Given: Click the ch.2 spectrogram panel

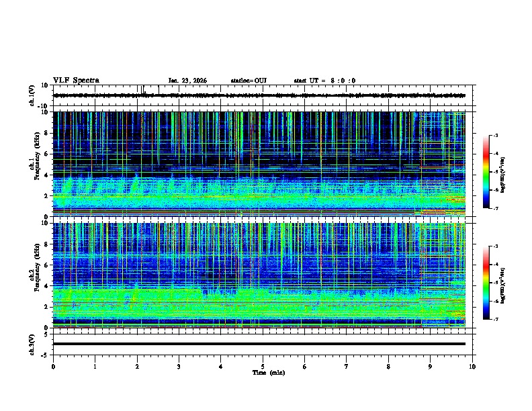Looking at the screenshot, I should [259, 275].
